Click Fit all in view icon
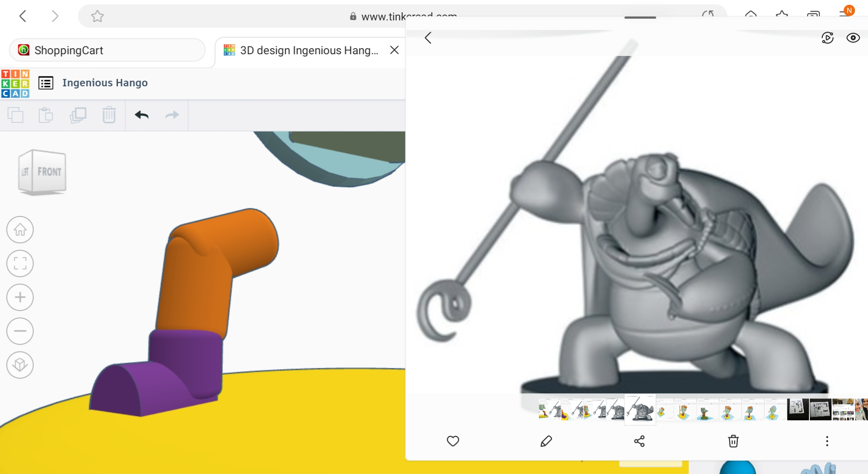868x474 pixels. click(20, 263)
